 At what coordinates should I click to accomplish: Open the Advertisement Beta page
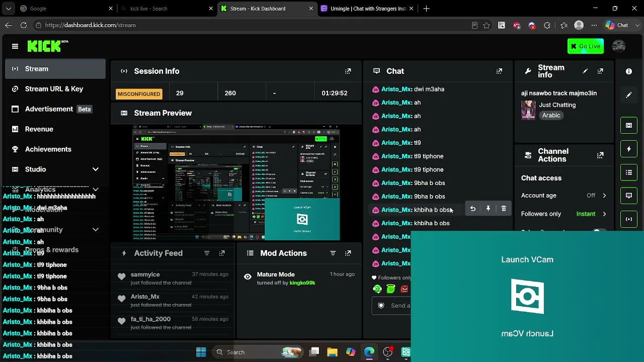tap(55, 109)
